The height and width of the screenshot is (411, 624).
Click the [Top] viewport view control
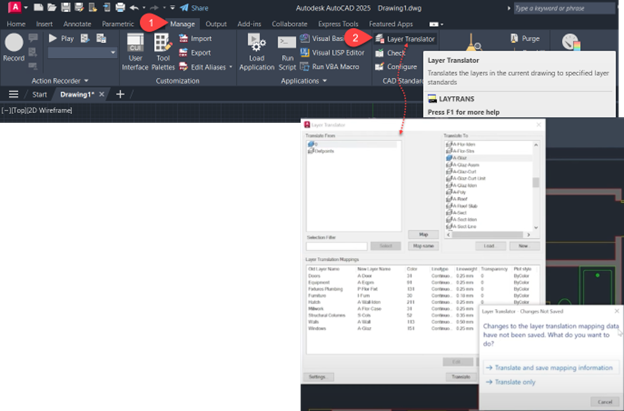[x=18, y=110]
